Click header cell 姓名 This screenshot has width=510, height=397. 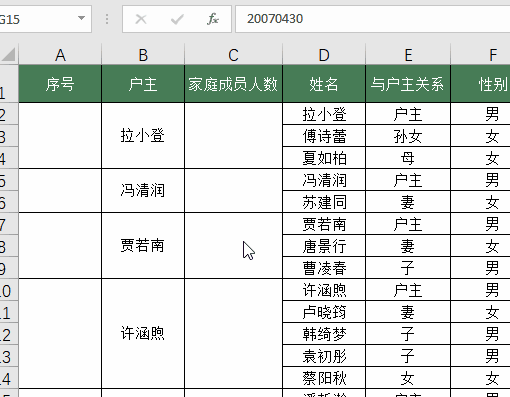324,84
